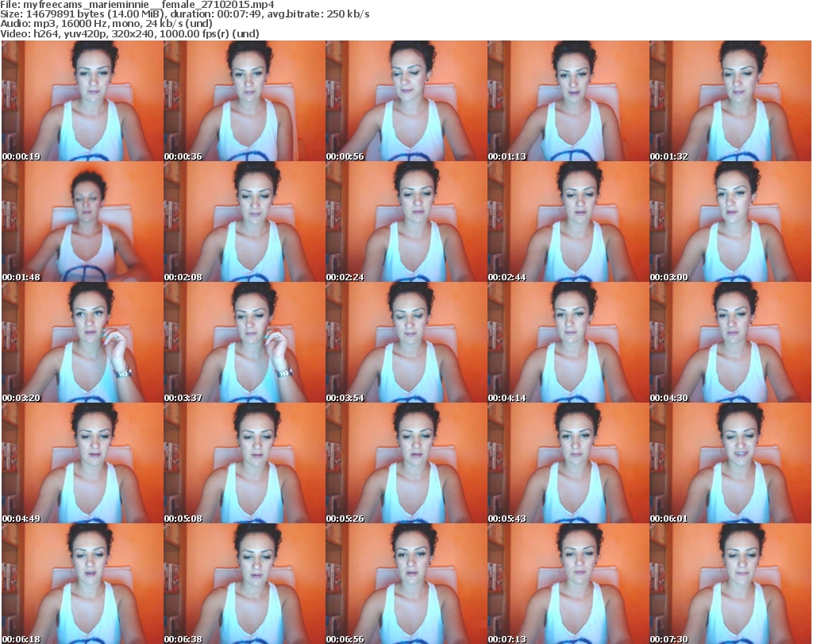813x644 pixels.
Task: Open the thumbnail stamped 00:03:37
Action: click(245, 343)
